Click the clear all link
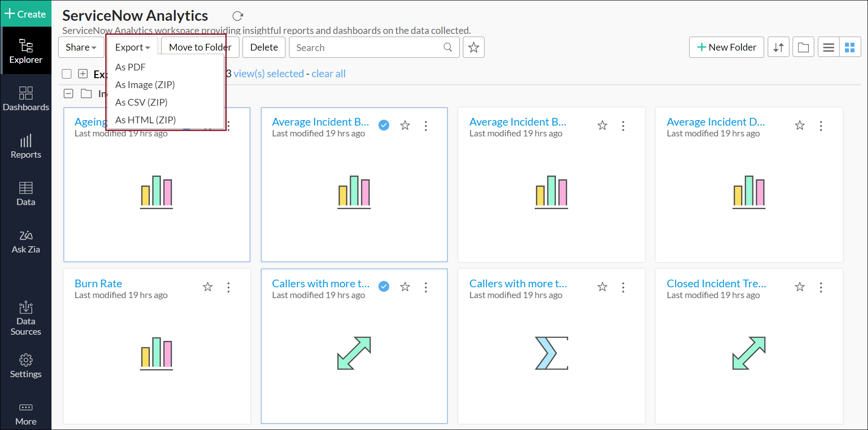This screenshot has width=868, height=430. pos(328,74)
